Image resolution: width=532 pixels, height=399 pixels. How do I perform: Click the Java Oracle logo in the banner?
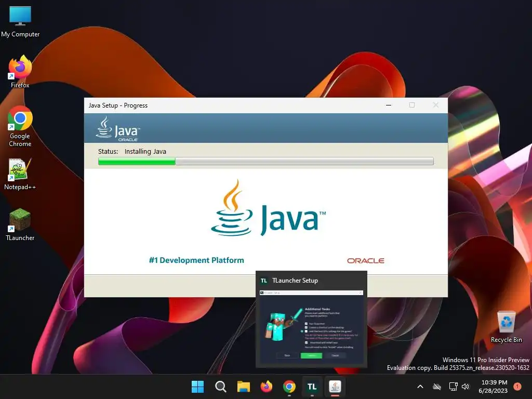118,129
